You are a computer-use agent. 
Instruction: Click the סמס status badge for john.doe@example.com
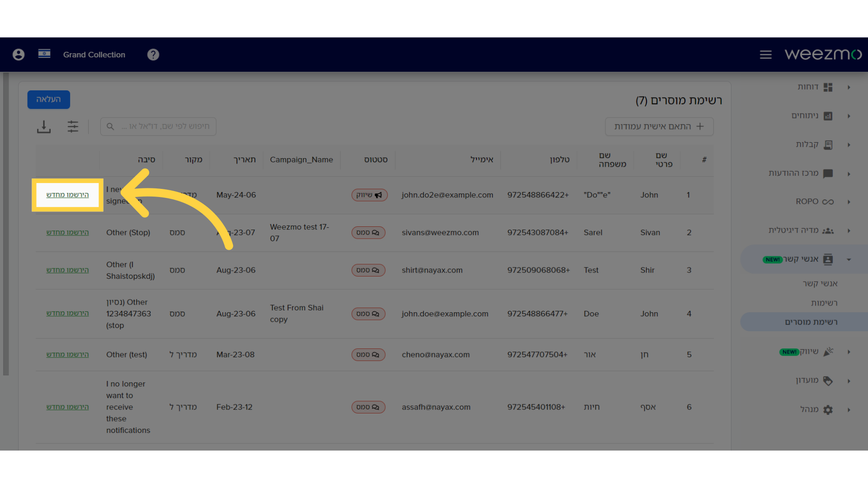coord(368,314)
